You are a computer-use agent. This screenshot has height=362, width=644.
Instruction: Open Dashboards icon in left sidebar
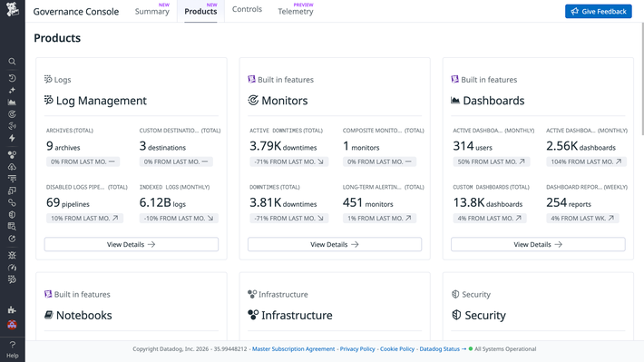12,102
